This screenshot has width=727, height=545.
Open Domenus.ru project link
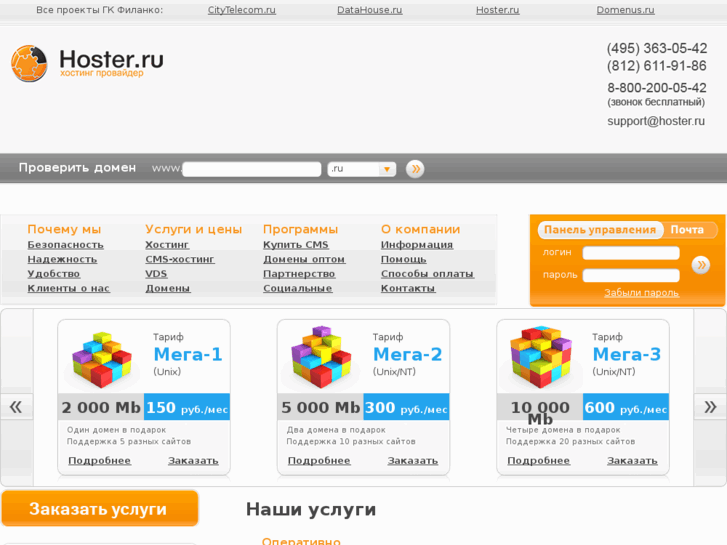point(625,10)
